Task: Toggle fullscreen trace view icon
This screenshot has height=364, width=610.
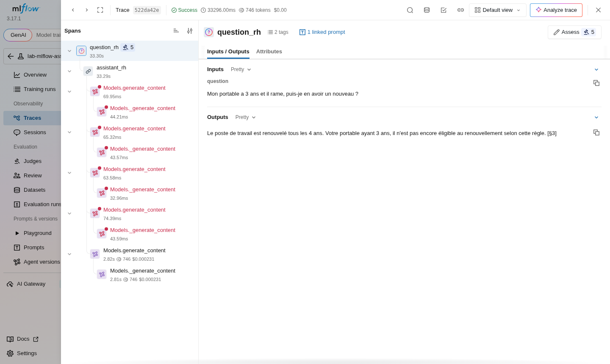Action: (100, 10)
